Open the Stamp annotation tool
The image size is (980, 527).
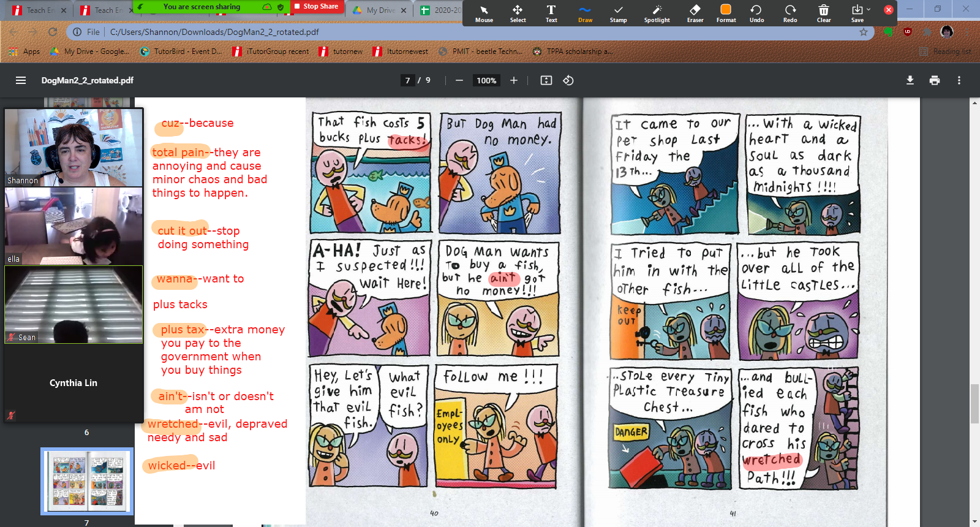pyautogui.click(x=618, y=13)
